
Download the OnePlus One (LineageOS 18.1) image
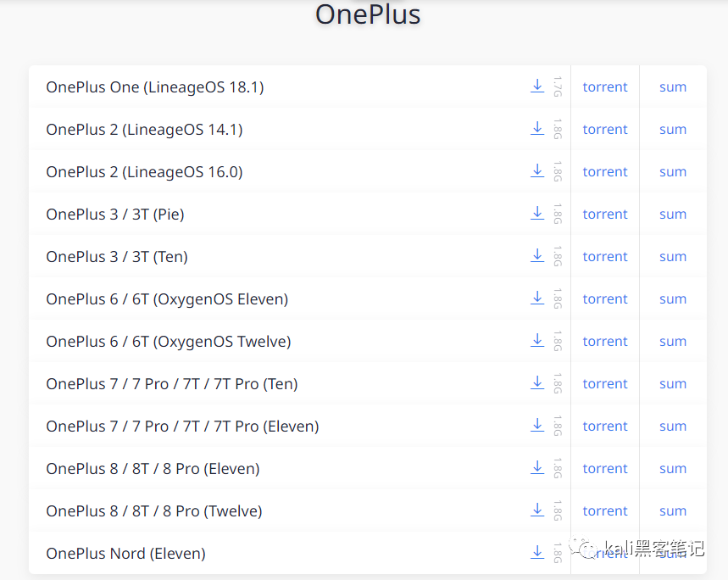[537, 86]
